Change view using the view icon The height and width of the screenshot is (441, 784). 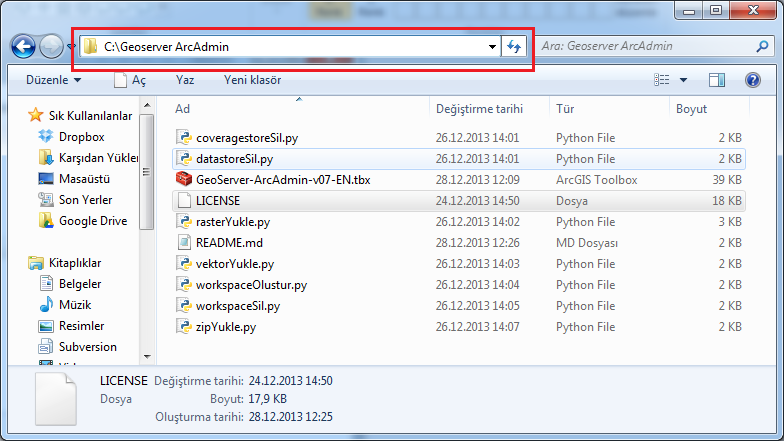click(662, 80)
